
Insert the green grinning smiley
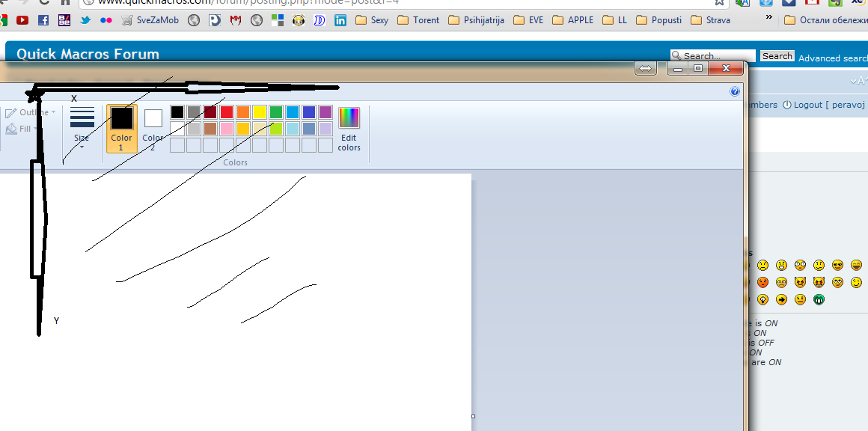click(819, 299)
